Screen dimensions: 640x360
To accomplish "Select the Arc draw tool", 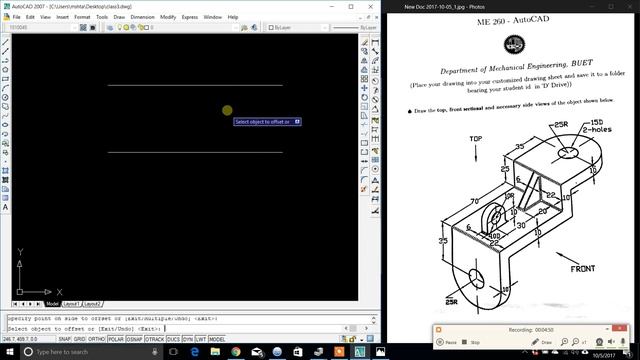I will pos(5,88).
